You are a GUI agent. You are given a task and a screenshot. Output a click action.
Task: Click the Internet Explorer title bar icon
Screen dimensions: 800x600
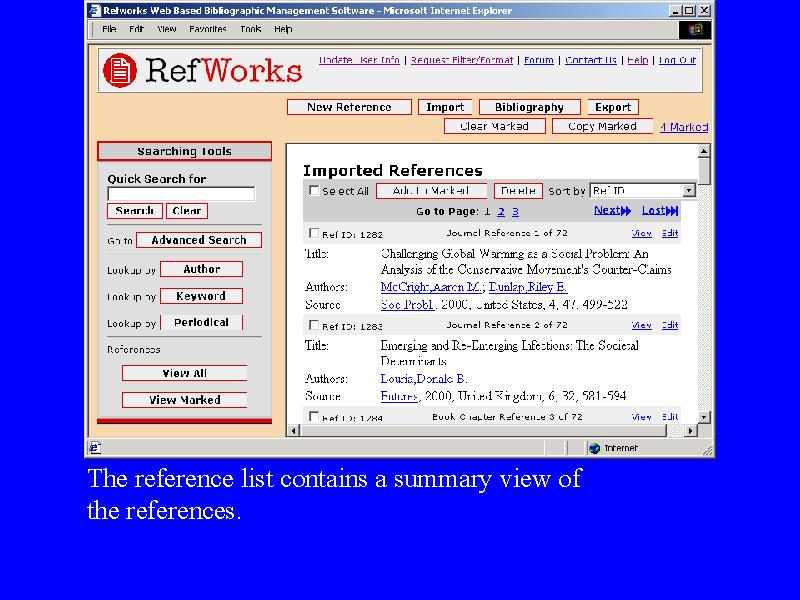point(95,11)
